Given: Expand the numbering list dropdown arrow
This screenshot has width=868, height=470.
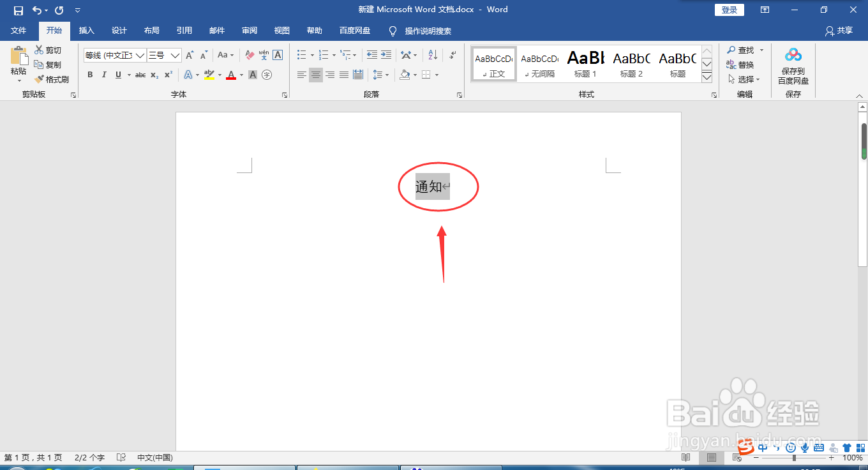Looking at the screenshot, I should click(333, 56).
